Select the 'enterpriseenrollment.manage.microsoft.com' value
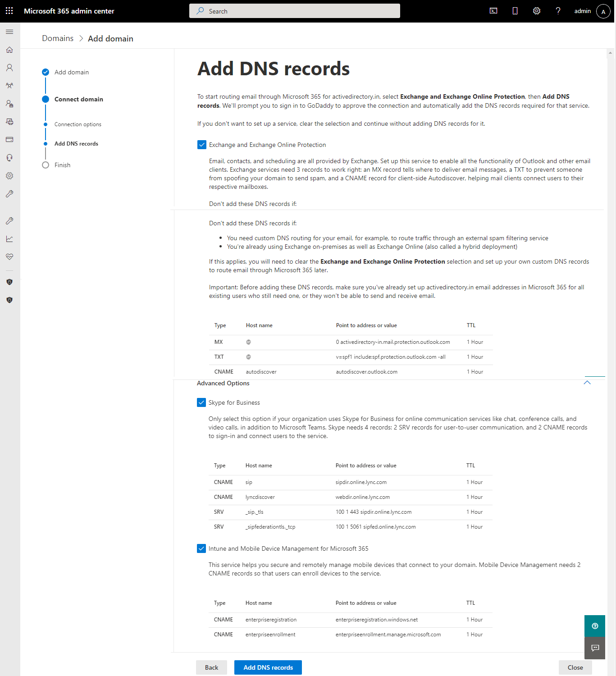This screenshot has height=676, width=616. coord(388,635)
